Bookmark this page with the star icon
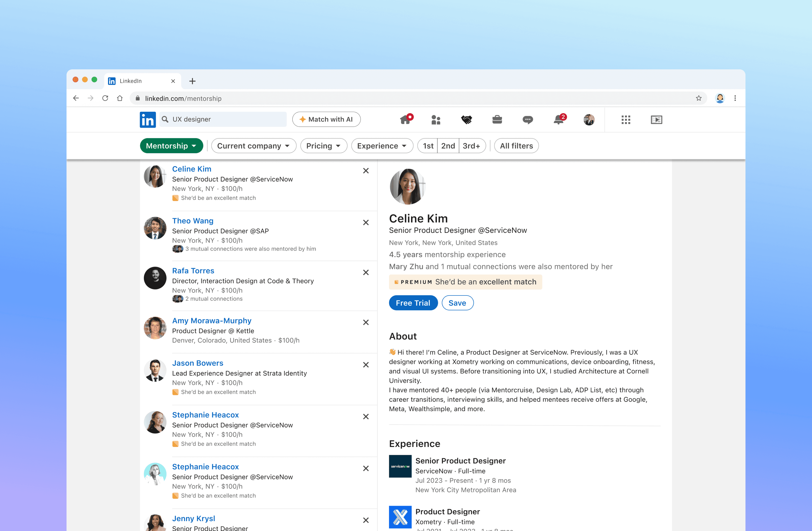The height and width of the screenshot is (531, 812). coord(699,98)
